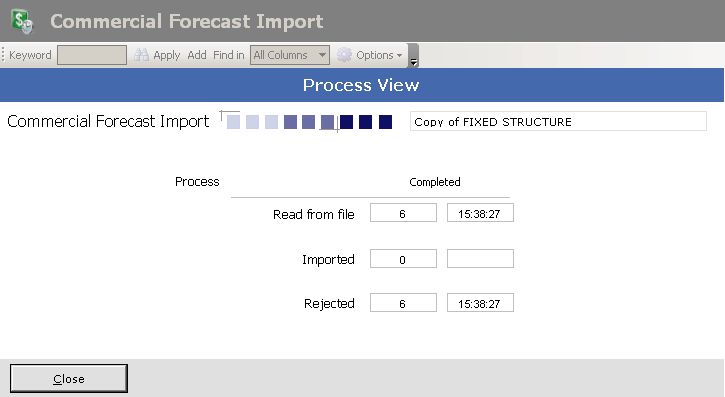
Task: Click Add in the search toolbar
Action: click(x=197, y=55)
